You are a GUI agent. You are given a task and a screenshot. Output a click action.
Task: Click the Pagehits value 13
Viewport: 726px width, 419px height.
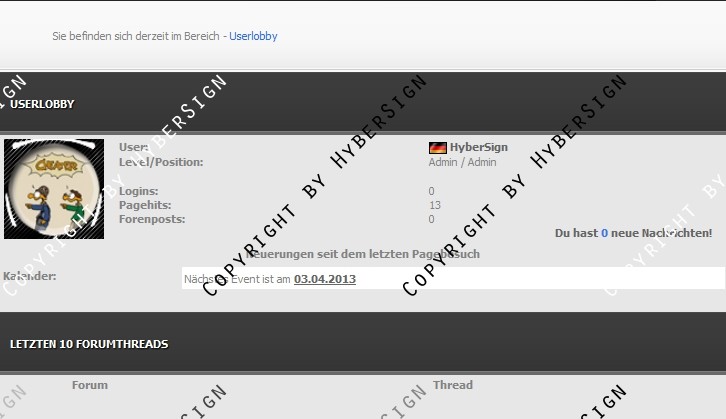(x=434, y=205)
